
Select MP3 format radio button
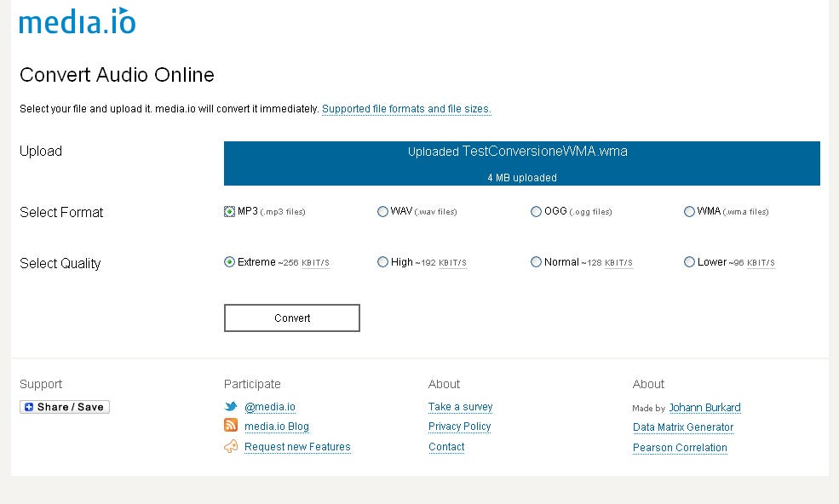click(x=229, y=211)
